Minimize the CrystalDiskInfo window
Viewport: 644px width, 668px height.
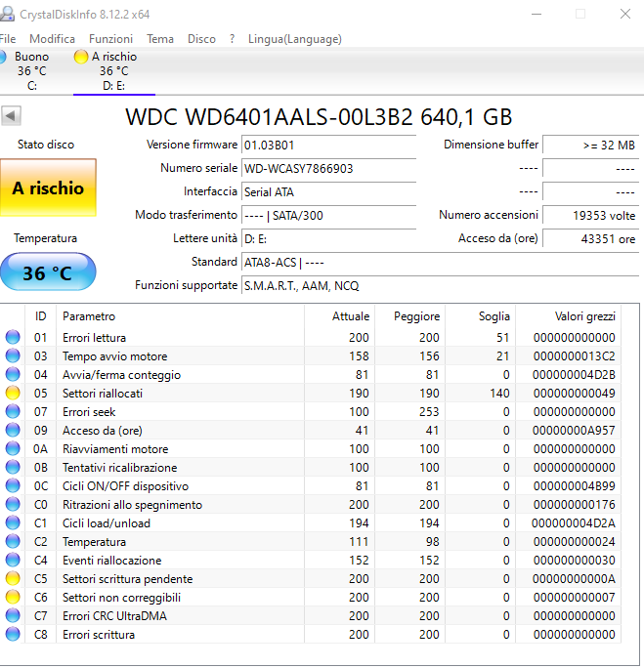[x=537, y=14]
